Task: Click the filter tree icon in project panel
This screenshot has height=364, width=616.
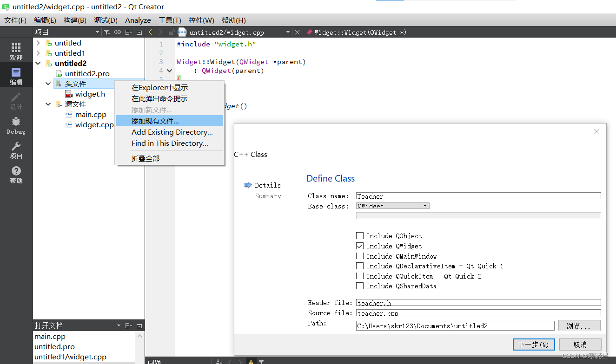Action: pyautogui.click(x=107, y=32)
